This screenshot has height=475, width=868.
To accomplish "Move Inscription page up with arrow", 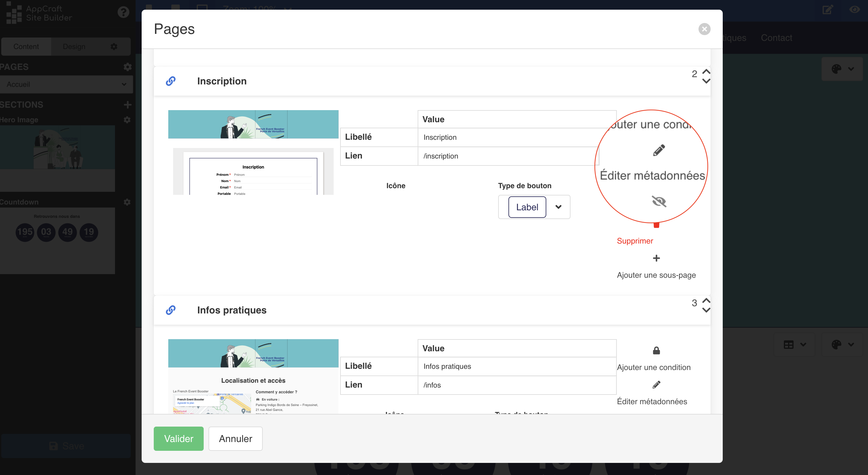I will click(706, 71).
